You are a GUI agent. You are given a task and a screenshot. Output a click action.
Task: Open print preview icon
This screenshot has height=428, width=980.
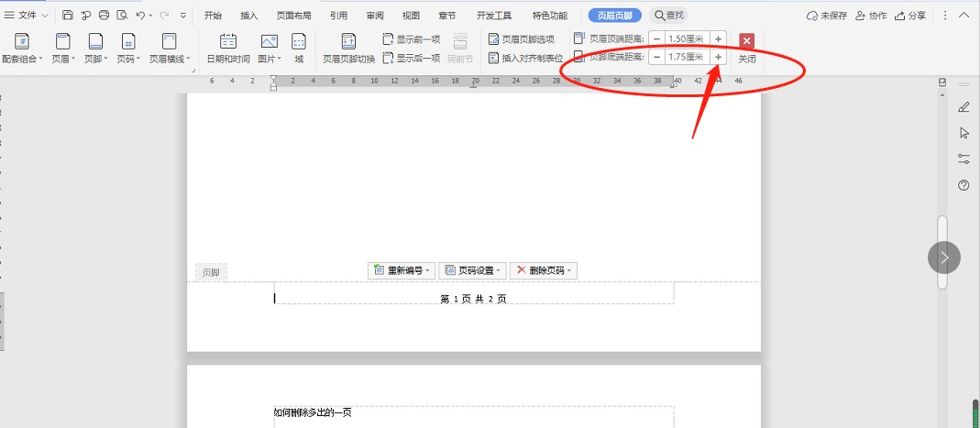coord(122,15)
